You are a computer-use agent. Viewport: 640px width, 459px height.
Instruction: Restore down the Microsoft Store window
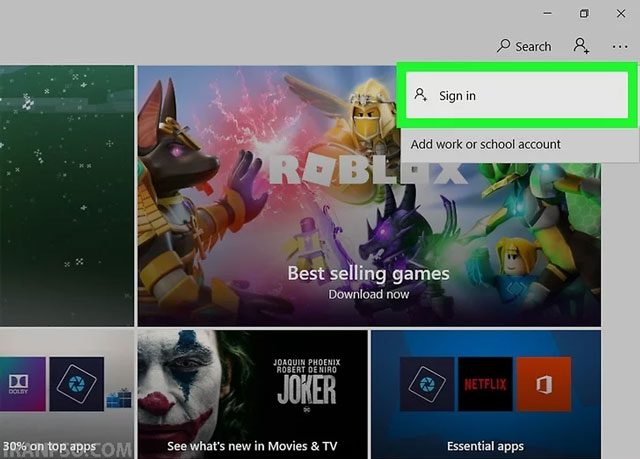click(x=584, y=13)
